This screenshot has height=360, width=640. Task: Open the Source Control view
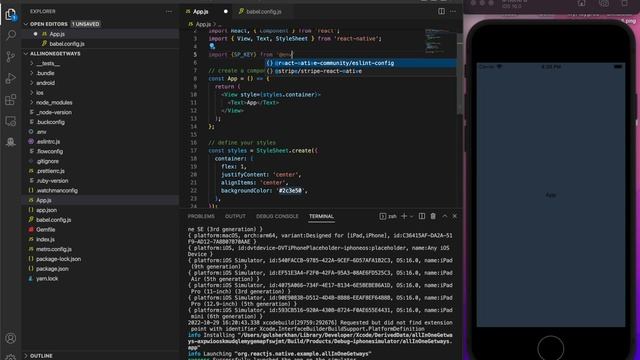pyautogui.click(x=11, y=56)
